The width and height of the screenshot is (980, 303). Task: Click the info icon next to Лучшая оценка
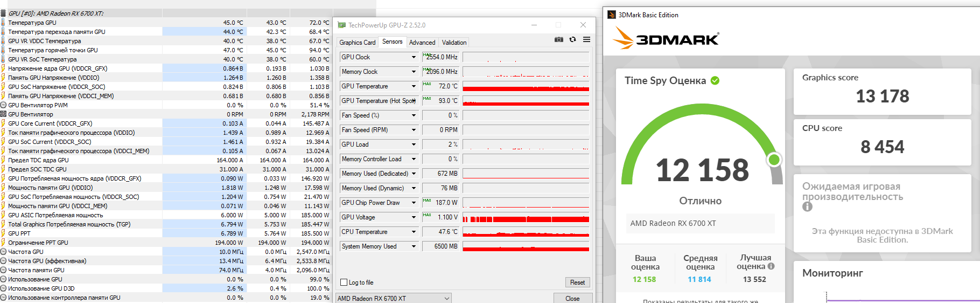pyautogui.click(x=771, y=266)
